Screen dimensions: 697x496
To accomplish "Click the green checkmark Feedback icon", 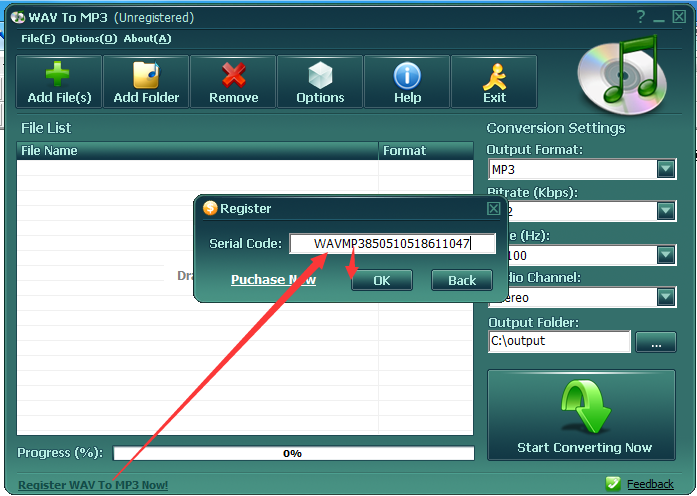I will coord(613,484).
